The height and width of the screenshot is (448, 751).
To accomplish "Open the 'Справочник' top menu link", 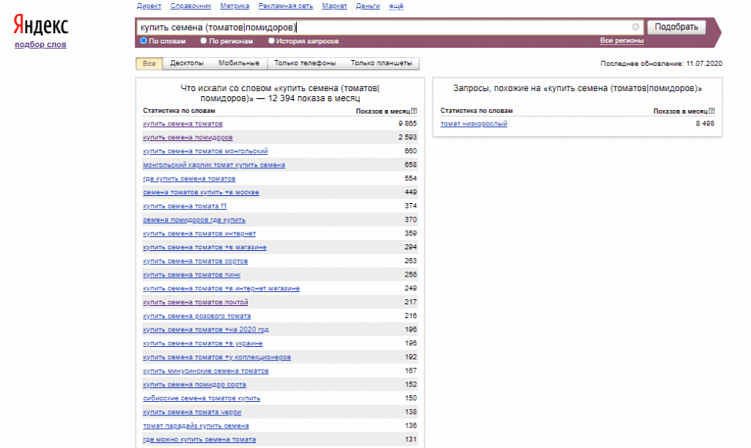I will click(x=191, y=6).
